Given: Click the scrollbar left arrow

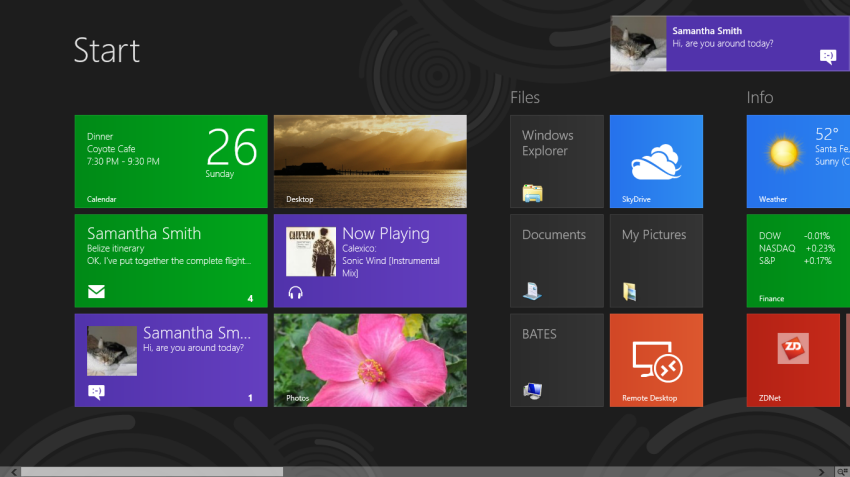Looking at the screenshot, I should click(x=13, y=471).
